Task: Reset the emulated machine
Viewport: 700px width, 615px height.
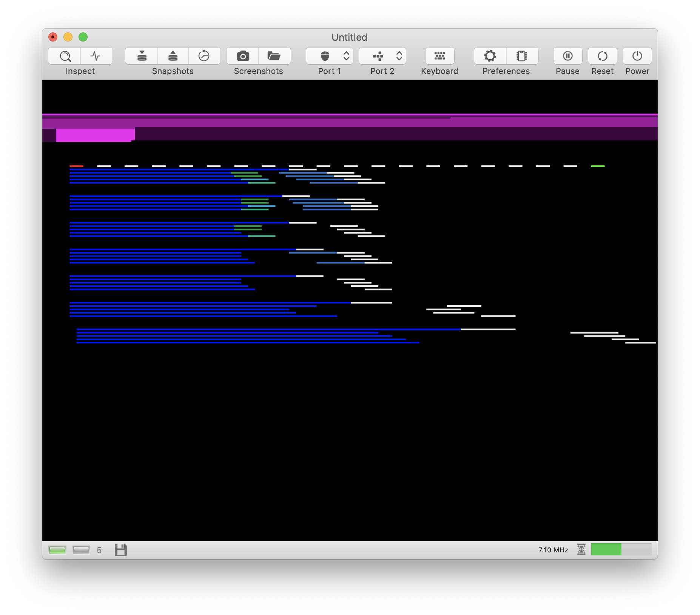Action: pyautogui.click(x=603, y=56)
